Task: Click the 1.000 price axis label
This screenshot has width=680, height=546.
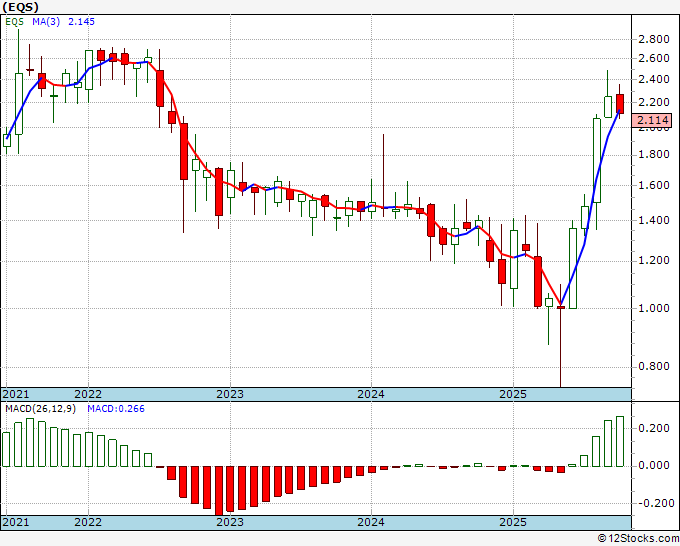Action: tap(654, 308)
